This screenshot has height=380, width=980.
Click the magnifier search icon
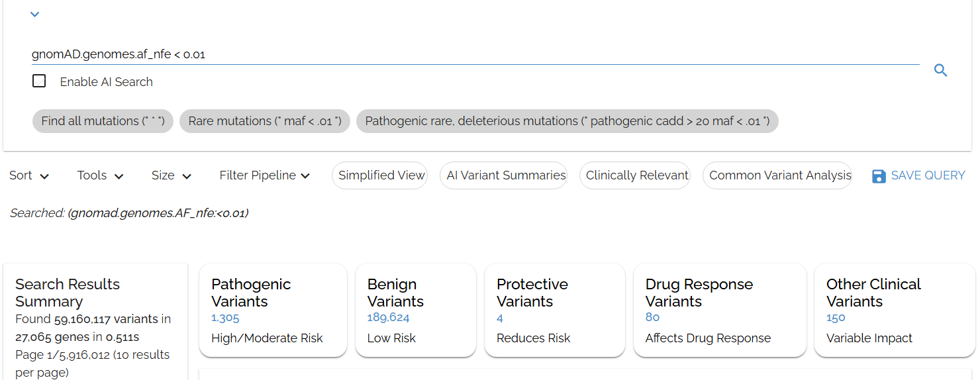(x=940, y=70)
